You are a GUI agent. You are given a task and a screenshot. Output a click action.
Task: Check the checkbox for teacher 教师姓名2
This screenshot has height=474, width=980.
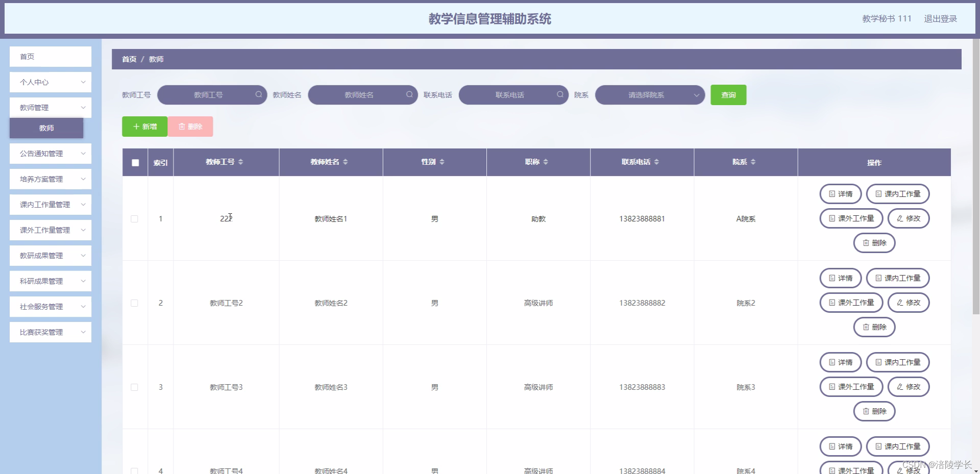coord(135,303)
